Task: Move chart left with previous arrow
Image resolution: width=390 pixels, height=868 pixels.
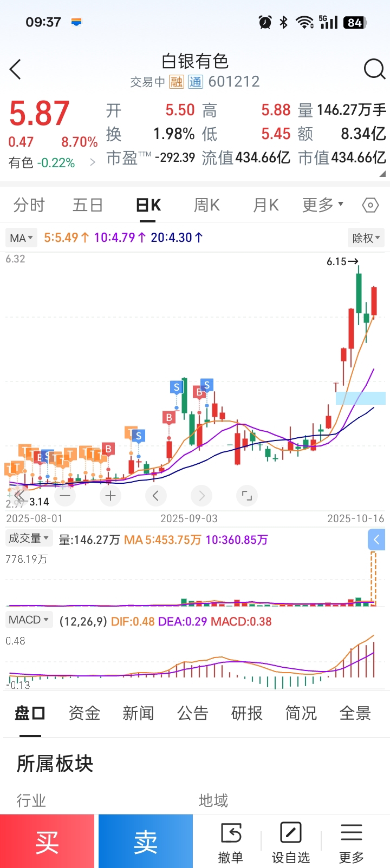Action: click(x=156, y=496)
